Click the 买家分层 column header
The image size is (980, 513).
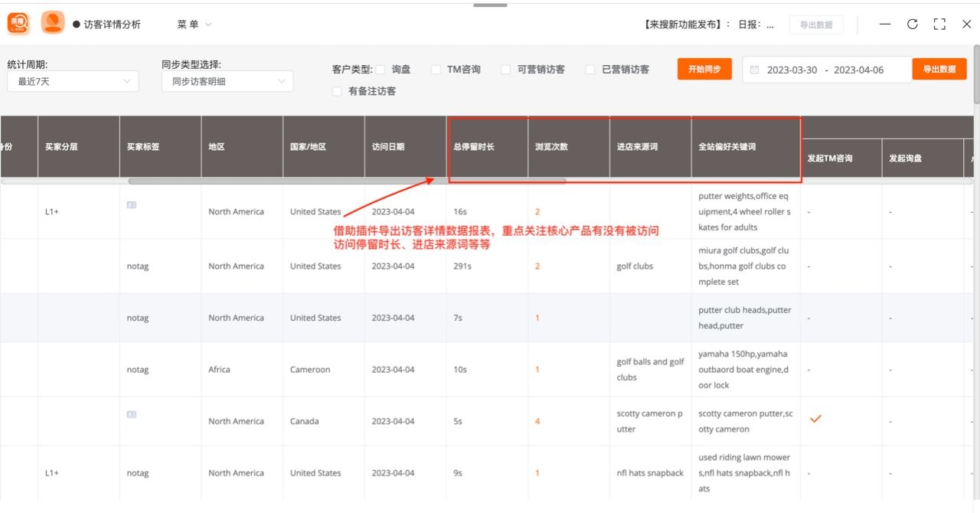click(78, 146)
